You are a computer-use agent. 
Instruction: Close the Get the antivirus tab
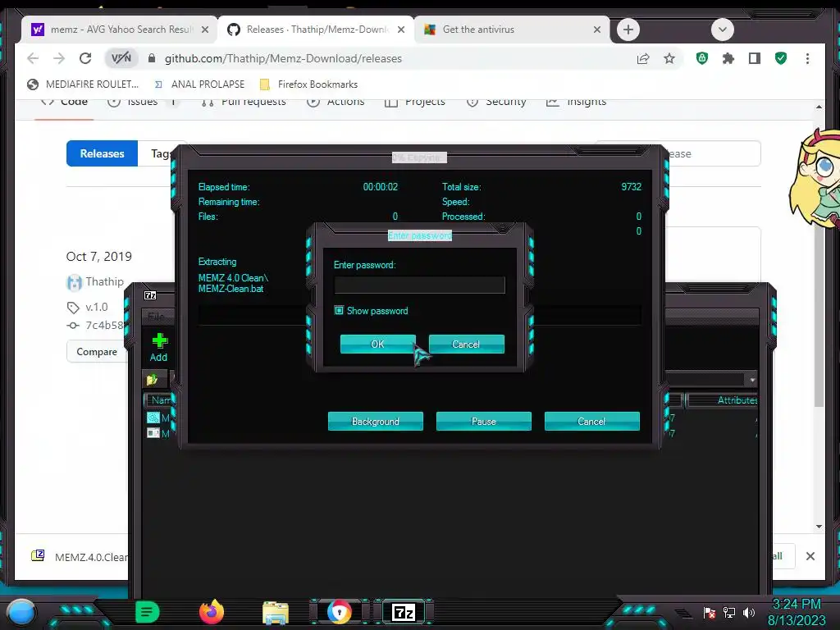(597, 30)
